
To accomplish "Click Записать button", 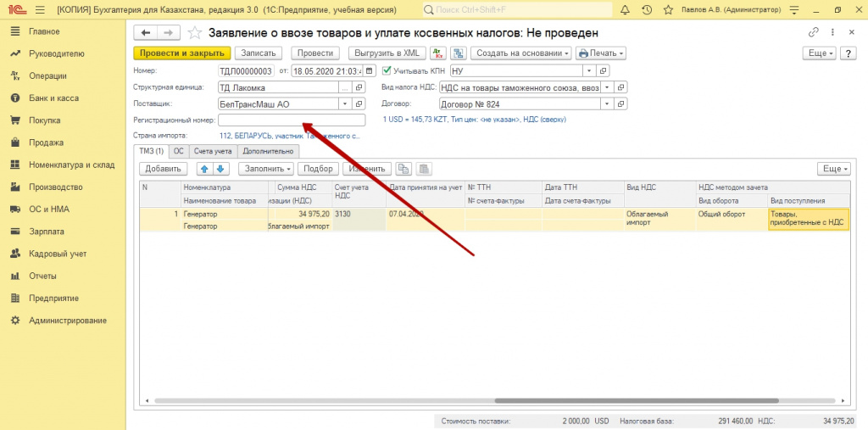I will 259,53.
